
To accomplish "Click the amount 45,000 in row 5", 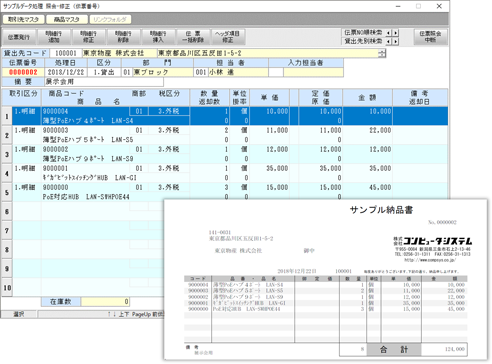I will pyautogui.click(x=380, y=187).
